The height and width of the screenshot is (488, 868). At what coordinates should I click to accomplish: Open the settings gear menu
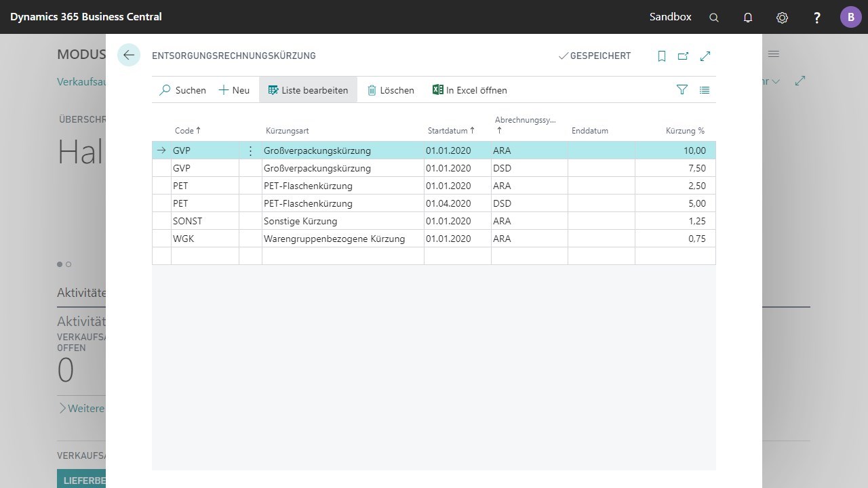coord(782,18)
